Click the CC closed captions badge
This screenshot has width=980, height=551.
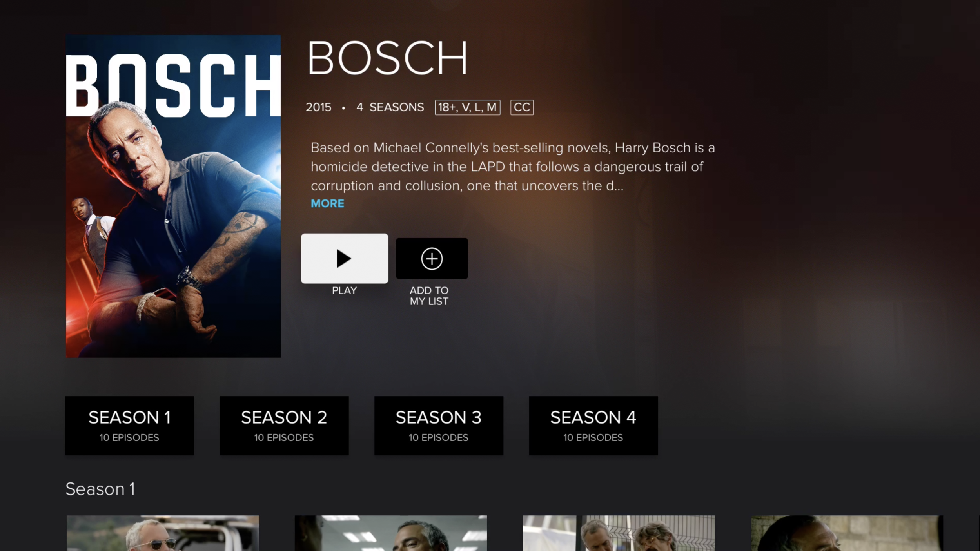[x=522, y=107]
